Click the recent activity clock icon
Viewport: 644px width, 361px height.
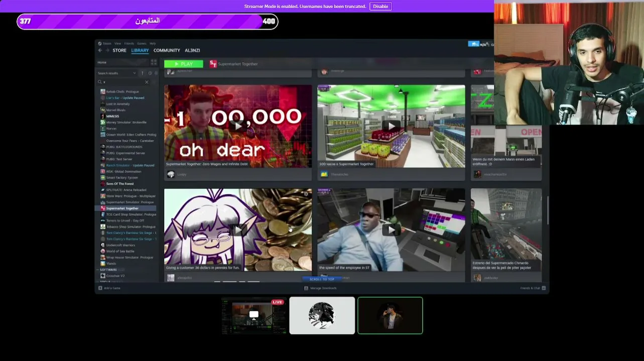coord(150,73)
